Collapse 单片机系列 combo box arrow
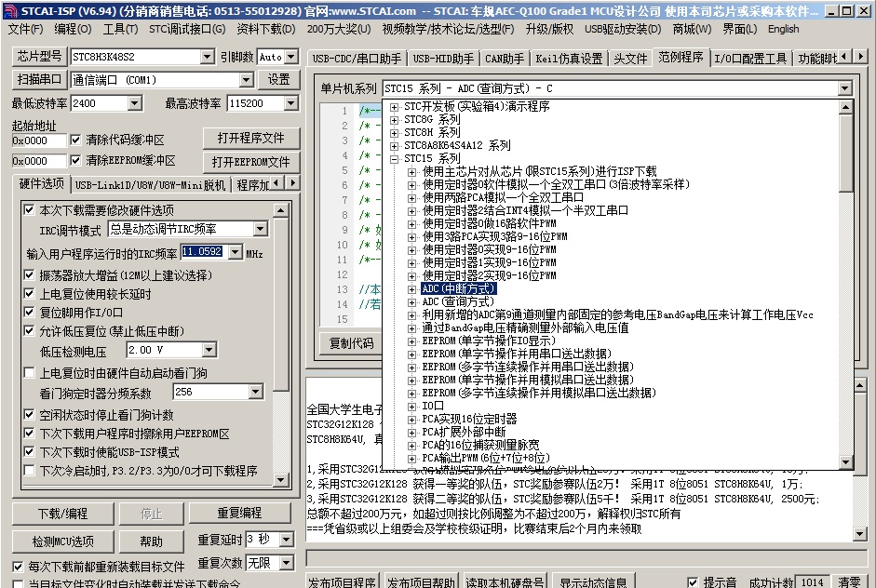876x588 pixels. 844,88
